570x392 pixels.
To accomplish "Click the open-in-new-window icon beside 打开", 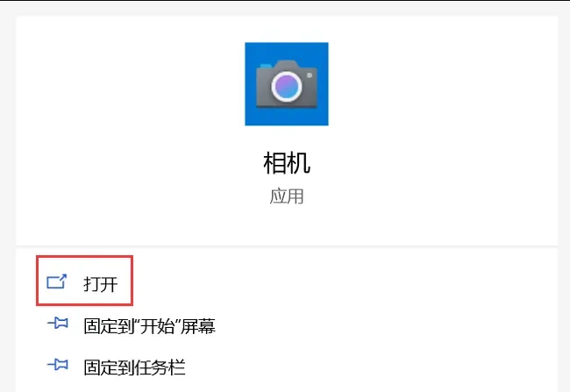I will [57, 282].
